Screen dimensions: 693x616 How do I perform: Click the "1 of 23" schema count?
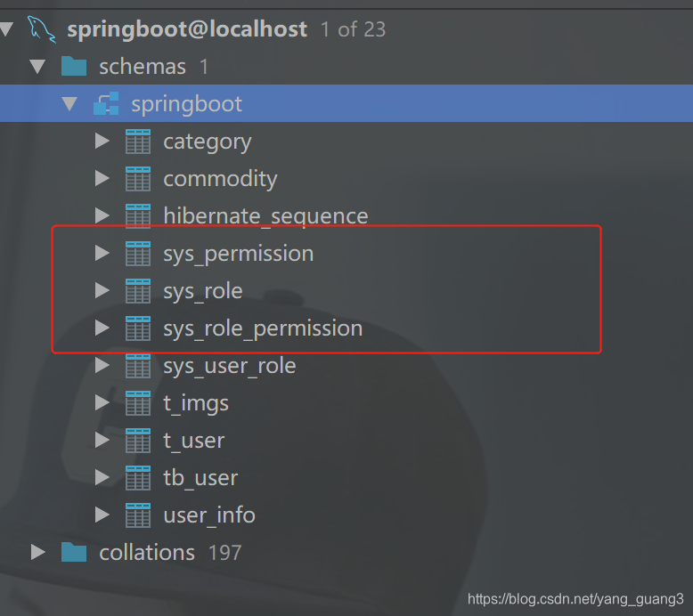pos(354,29)
